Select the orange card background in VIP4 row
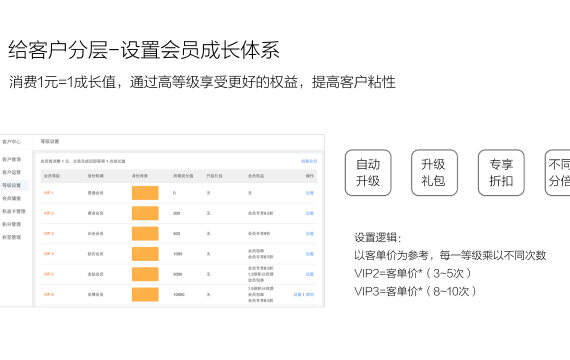The height and width of the screenshot is (360, 570). coord(145,254)
